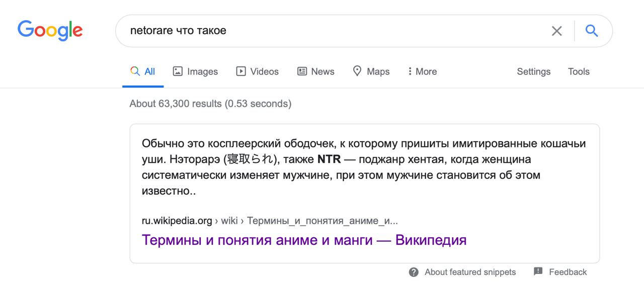Switch to the Images tab
Image resolution: width=644 pixels, height=288 pixels.
(x=195, y=71)
